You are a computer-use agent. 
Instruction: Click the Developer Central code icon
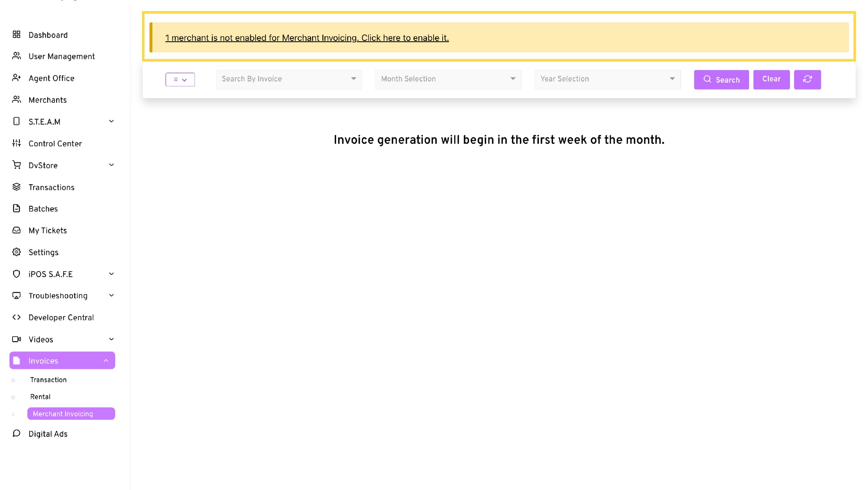(x=17, y=317)
